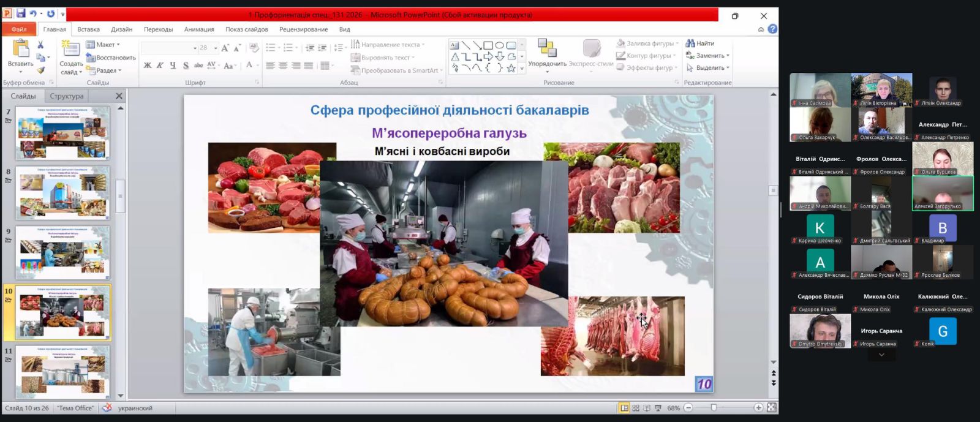Select the Cut scissors icon
Screen dimensions: 980x422
tap(40, 45)
